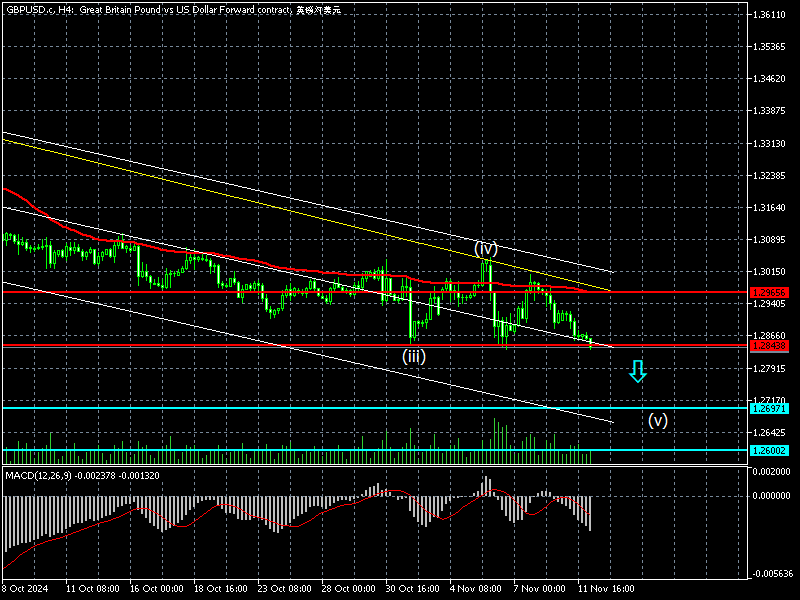Click the 7 Nov 00:00 time label
This screenshot has height=600, width=800.
[539, 588]
